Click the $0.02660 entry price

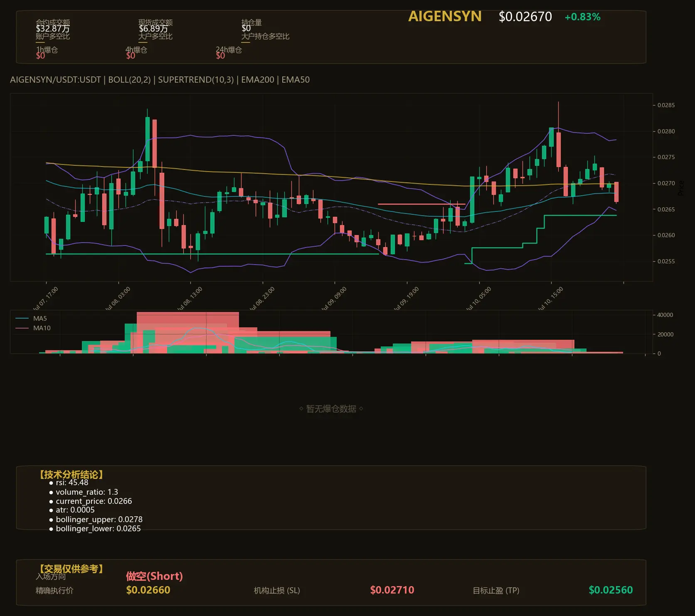point(148,590)
